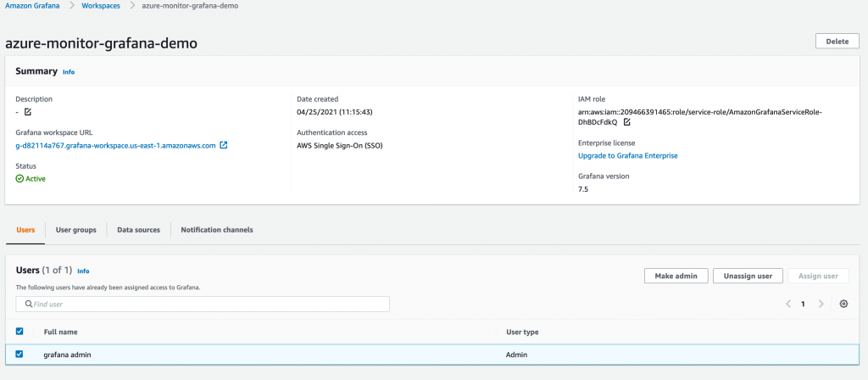Open the Grafana workspace URL link
Viewport: 868px width, 380px height.
115,145
